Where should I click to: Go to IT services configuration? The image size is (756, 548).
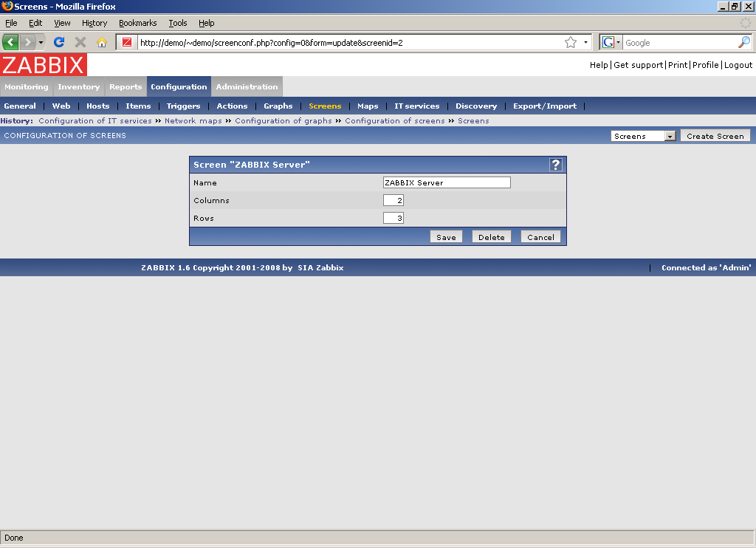[417, 106]
